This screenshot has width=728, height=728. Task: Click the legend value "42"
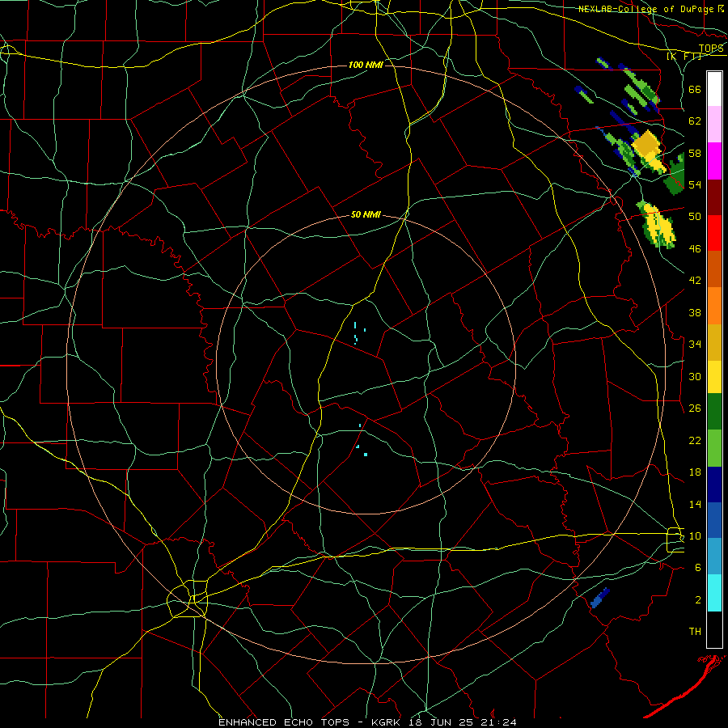(695, 281)
